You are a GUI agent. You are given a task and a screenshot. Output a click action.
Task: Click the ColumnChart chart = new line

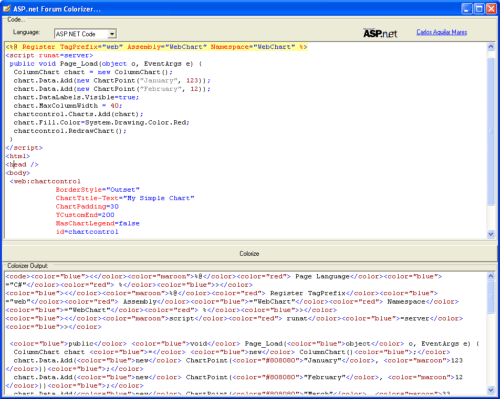(x=93, y=72)
